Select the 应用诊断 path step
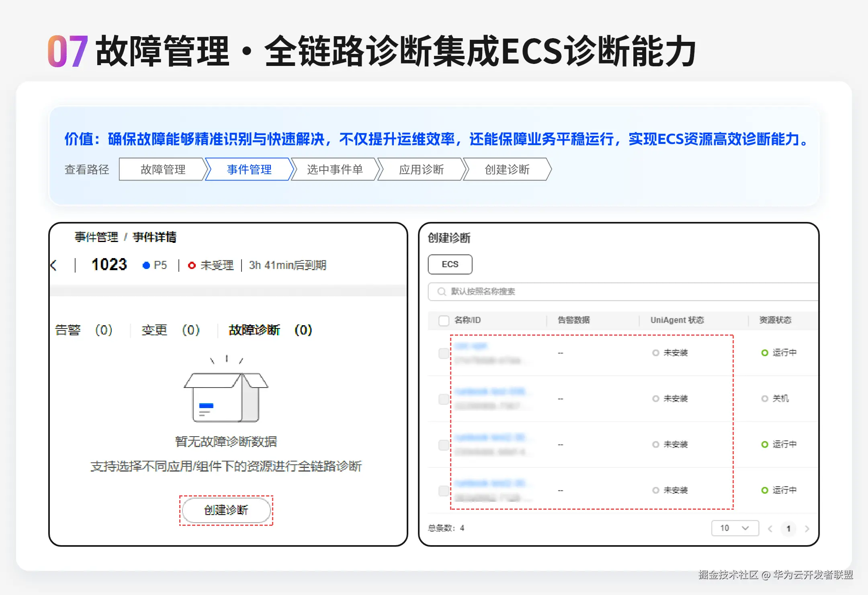 421,169
